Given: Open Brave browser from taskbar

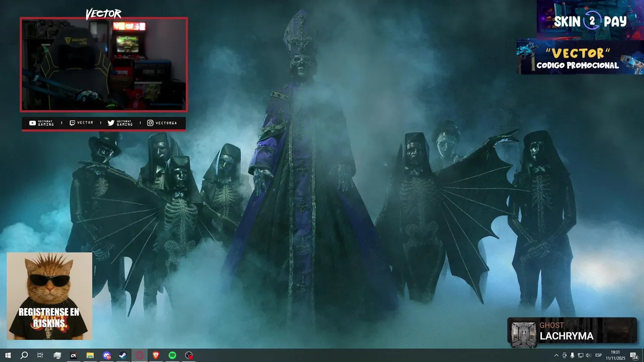Looking at the screenshot, I should tap(156, 355).
